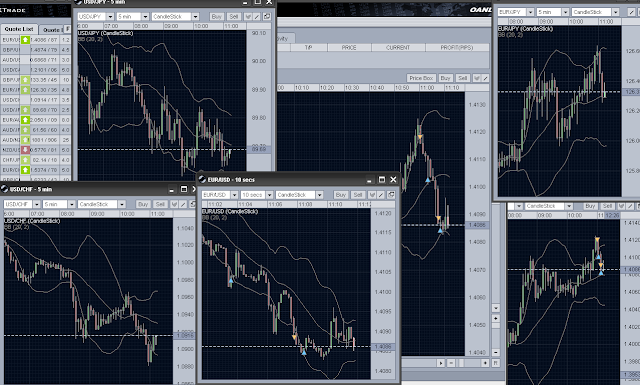
Task: Click Buy in EUR/USD 10 secs window
Action: point(341,195)
